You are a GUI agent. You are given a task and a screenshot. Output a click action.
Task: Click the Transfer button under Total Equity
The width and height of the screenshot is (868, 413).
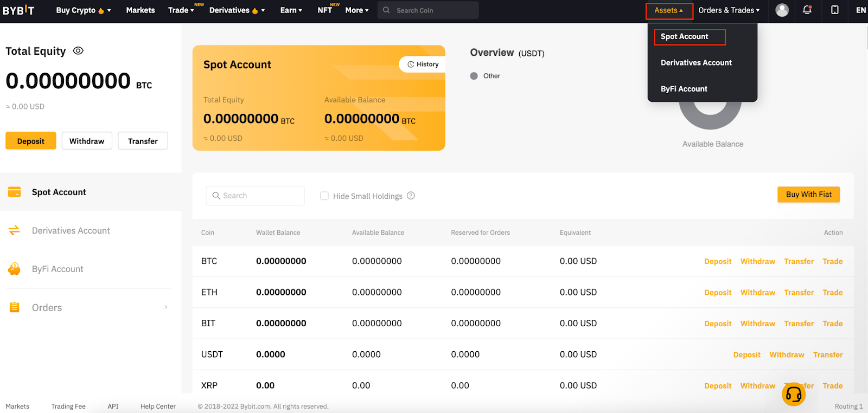143,141
